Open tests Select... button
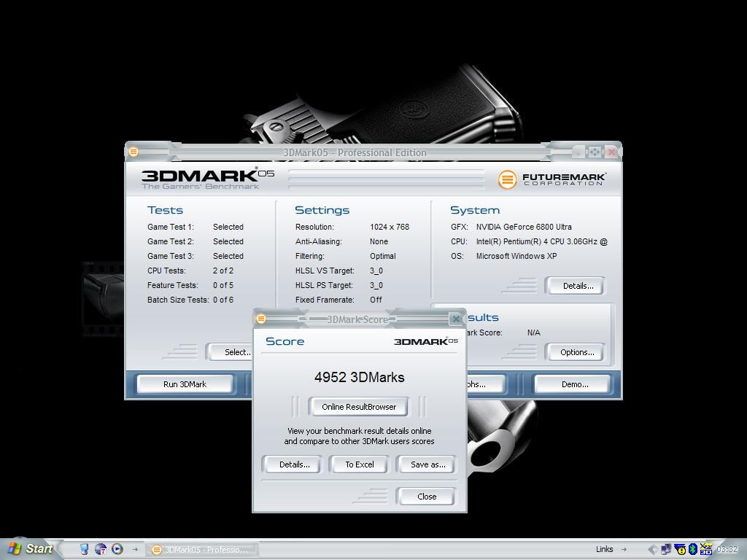The width and height of the screenshot is (747, 560). pyautogui.click(x=231, y=352)
